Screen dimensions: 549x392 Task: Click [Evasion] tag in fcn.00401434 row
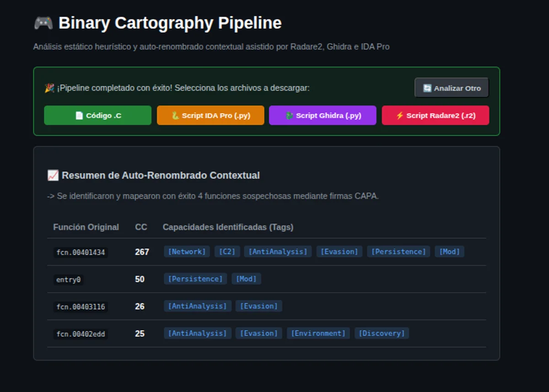click(x=339, y=252)
